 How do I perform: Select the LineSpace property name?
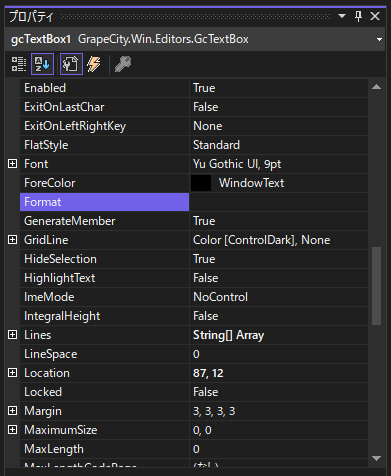pyautogui.click(x=51, y=354)
